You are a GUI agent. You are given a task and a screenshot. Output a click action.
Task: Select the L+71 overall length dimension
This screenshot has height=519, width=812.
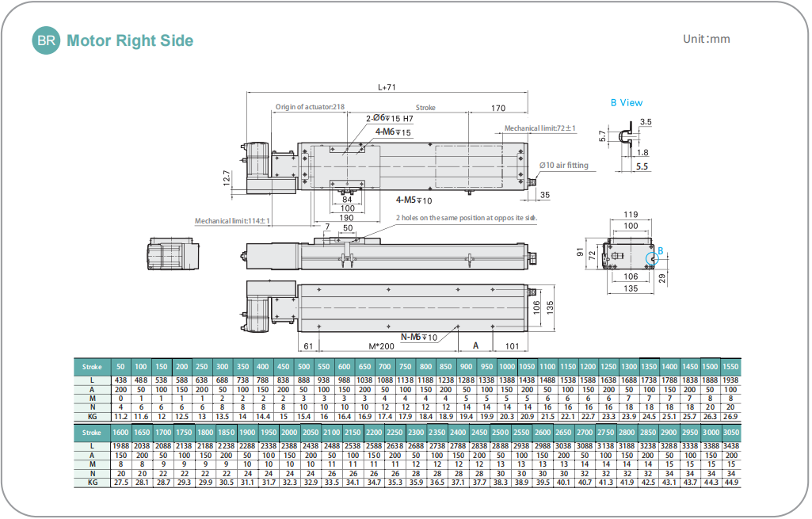point(387,88)
